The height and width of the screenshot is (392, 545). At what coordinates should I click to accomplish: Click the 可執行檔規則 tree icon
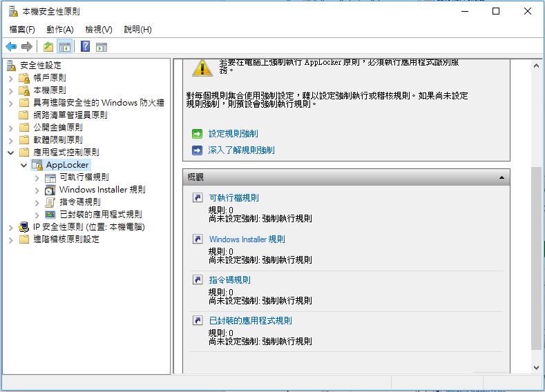(x=50, y=178)
